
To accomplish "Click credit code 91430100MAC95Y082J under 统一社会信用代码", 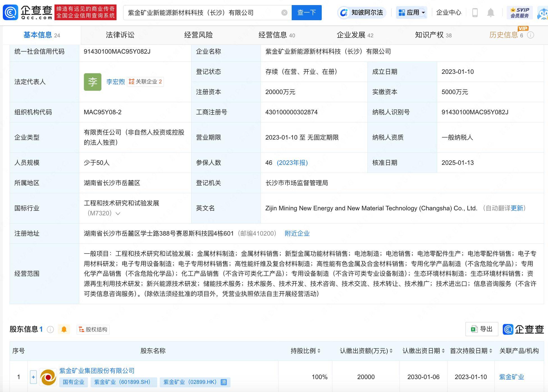I will (117, 51).
